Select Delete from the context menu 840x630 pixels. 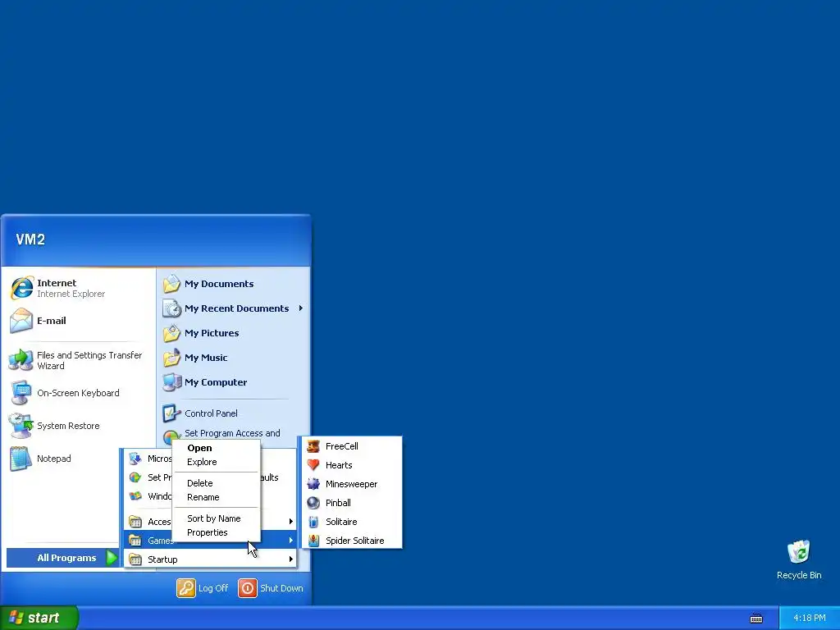click(x=217, y=483)
